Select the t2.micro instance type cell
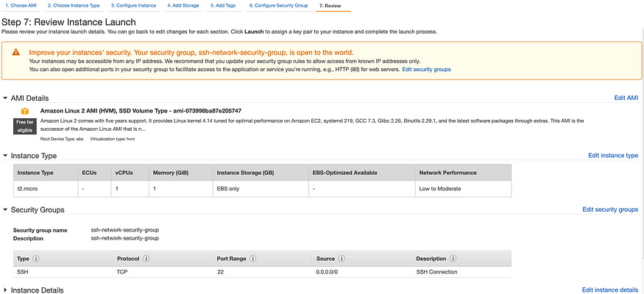The image size is (644, 294). click(x=26, y=189)
